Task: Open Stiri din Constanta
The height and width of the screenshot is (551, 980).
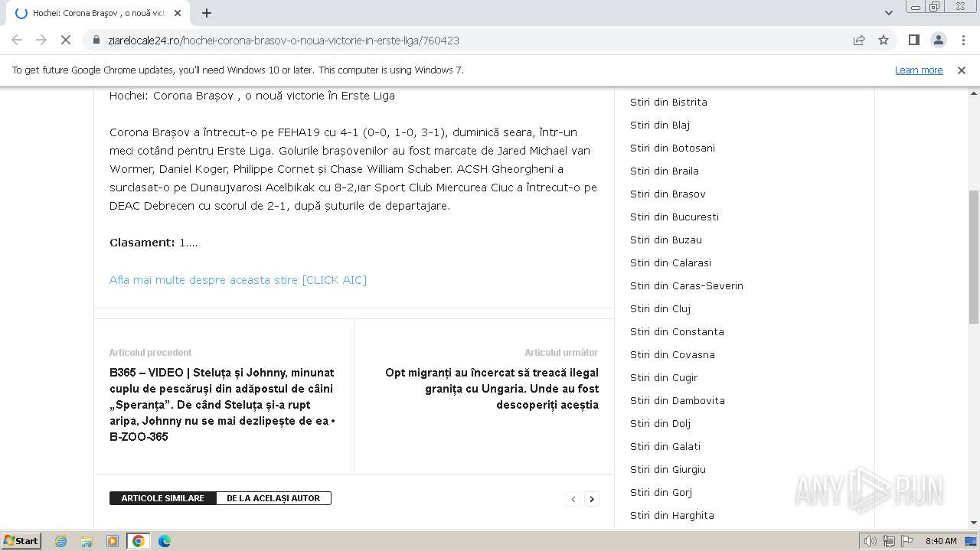Action: pyautogui.click(x=677, y=331)
